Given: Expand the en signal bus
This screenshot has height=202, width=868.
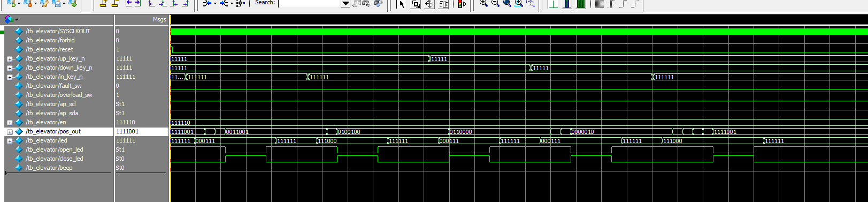Looking at the screenshot, I should coord(10,123).
